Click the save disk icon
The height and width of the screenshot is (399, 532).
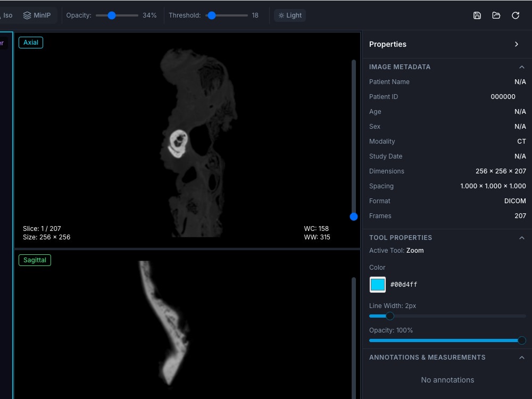[x=477, y=15]
